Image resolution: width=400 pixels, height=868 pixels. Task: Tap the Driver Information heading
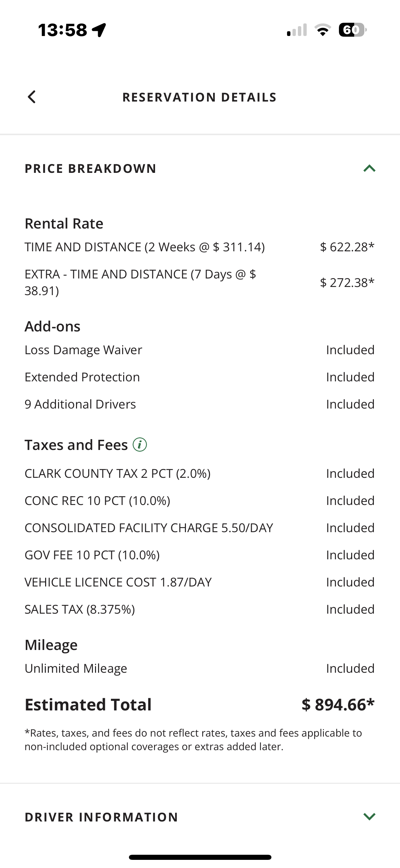(101, 817)
